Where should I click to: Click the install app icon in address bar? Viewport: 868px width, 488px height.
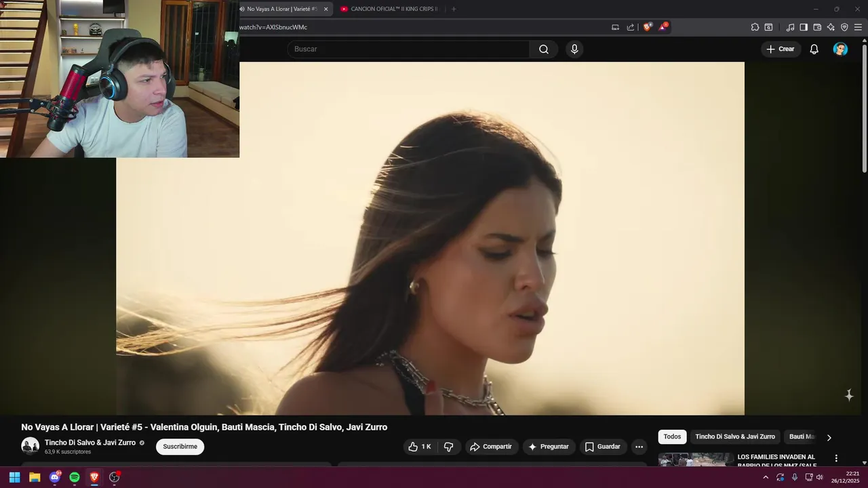pos(615,27)
